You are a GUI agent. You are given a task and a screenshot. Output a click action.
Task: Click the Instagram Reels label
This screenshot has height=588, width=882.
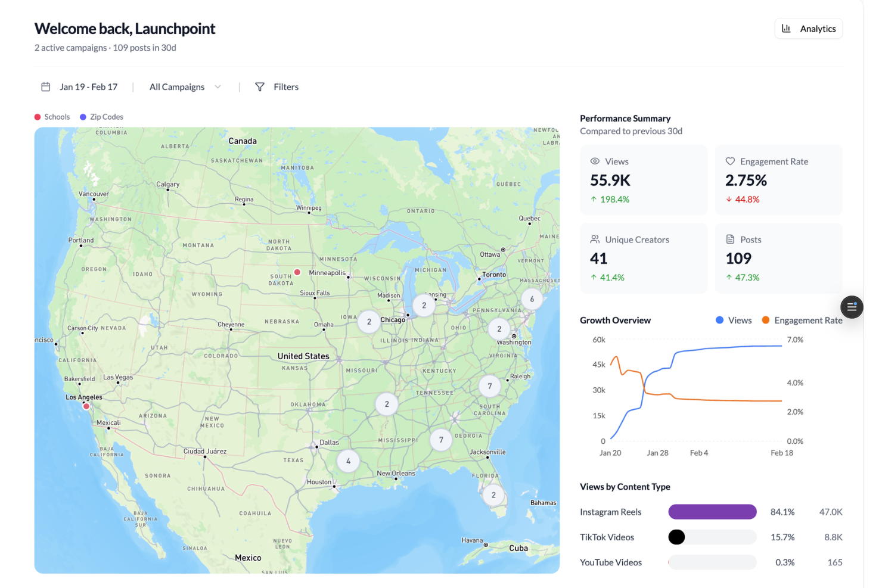pos(610,512)
